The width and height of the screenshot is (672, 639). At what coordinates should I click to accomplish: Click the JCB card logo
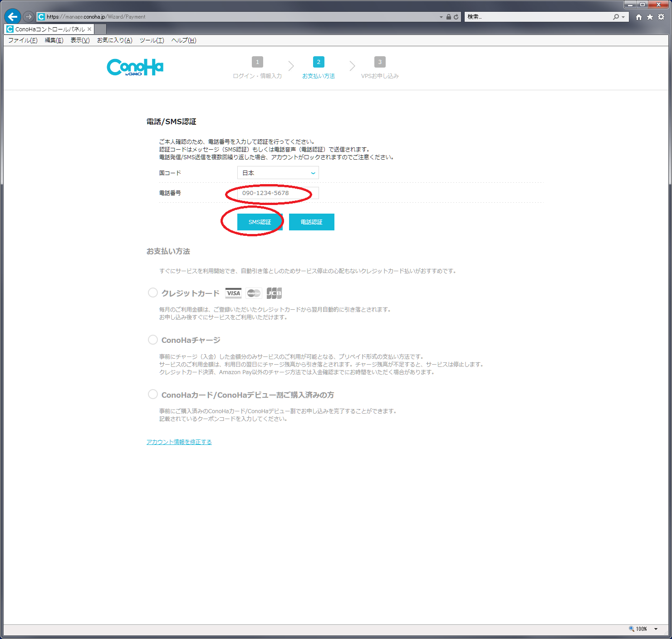[274, 293]
